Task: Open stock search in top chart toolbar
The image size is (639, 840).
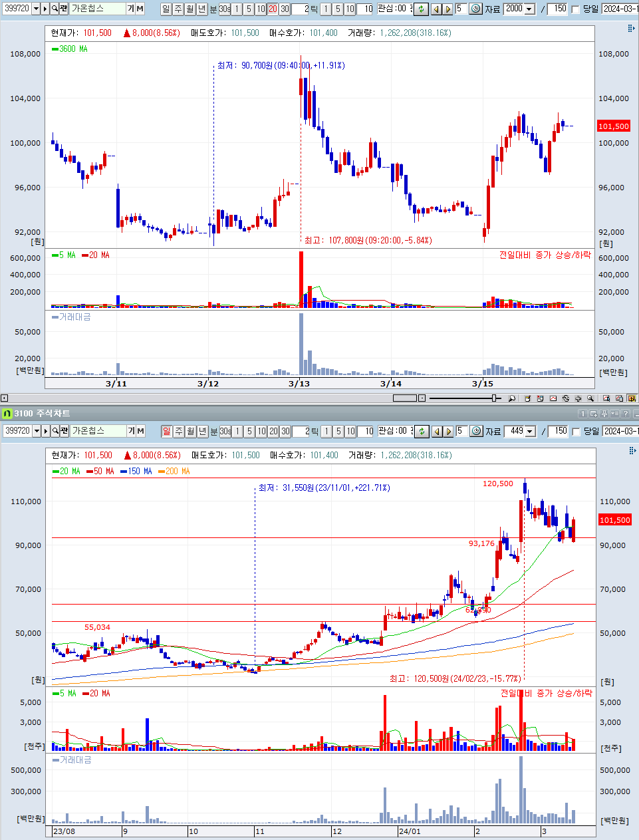Action: click(x=55, y=9)
